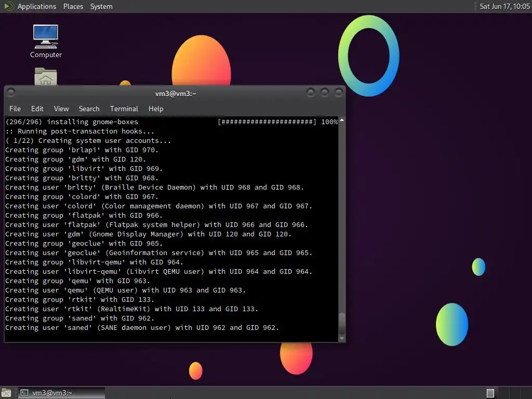
Task: Click the line creating user 'flatpak'
Action: pos(156,224)
